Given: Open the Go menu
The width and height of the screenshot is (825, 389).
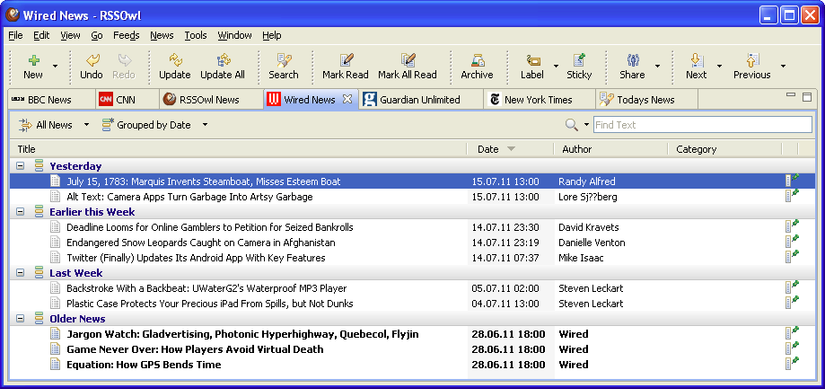Looking at the screenshot, I should 97,36.
